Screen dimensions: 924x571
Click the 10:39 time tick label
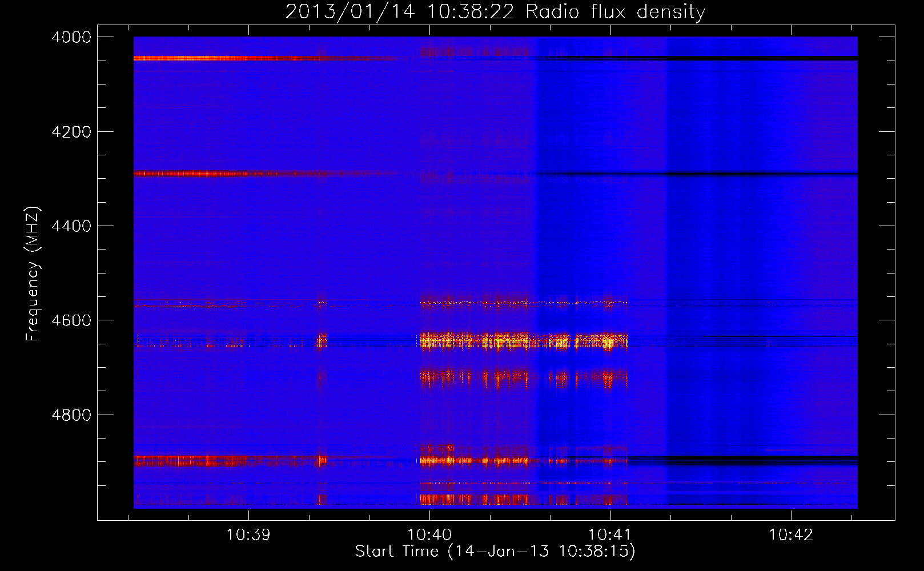click(248, 535)
